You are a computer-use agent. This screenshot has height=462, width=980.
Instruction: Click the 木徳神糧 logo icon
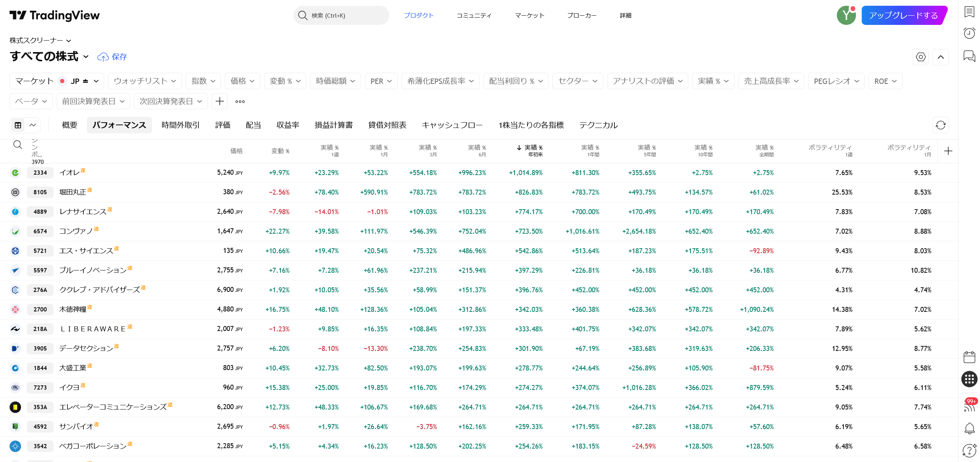[15, 310]
